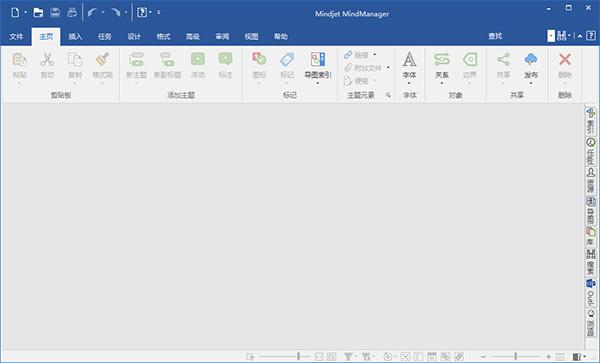Open the 资源 (Resources) side panel tab

point(591,181)
